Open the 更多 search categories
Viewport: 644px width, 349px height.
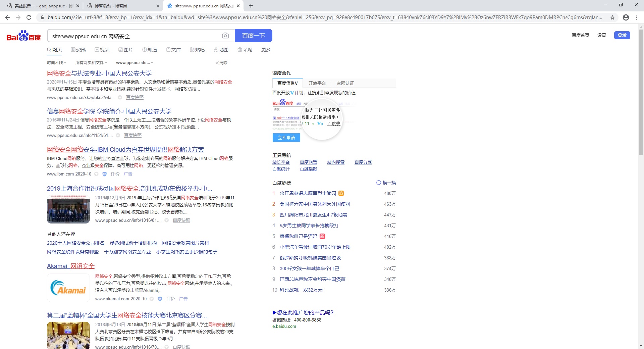pyautogui.click(x=266, y=50)
